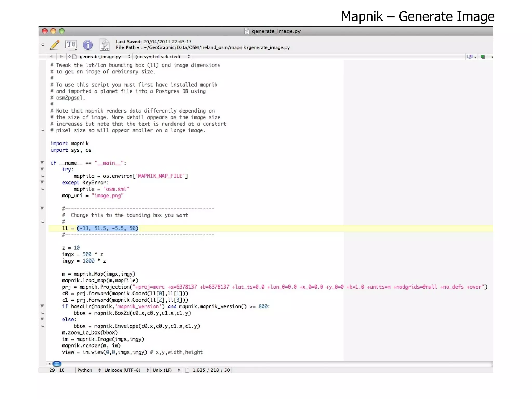Click the File Path dropdown label
Image resolution: width=532 pixels, height=399 pixels.
pos(128,48)
